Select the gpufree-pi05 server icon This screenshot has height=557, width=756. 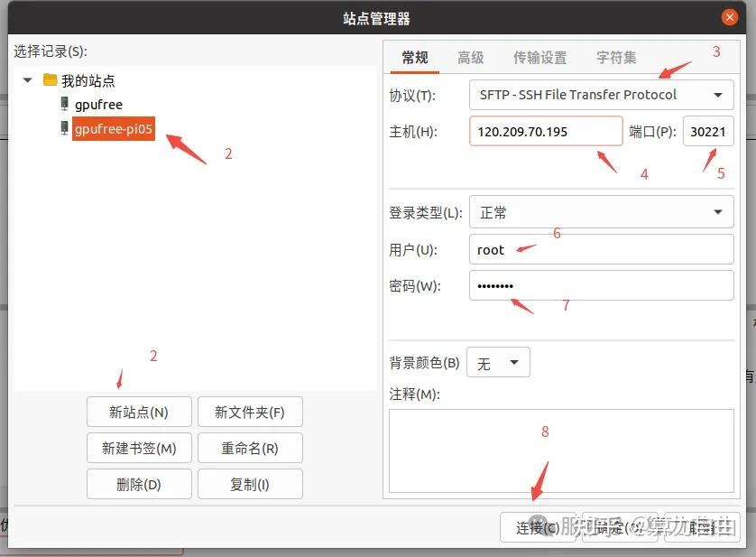tap(66, 128)
